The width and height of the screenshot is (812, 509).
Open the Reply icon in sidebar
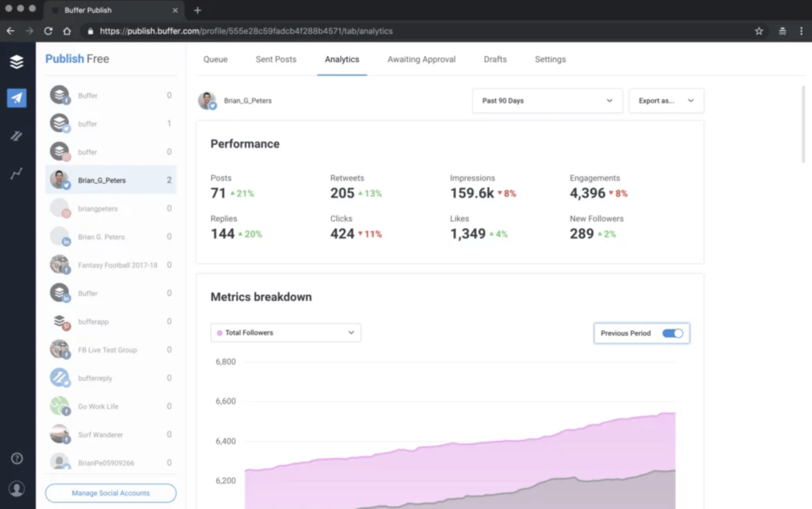click(16, 136)
